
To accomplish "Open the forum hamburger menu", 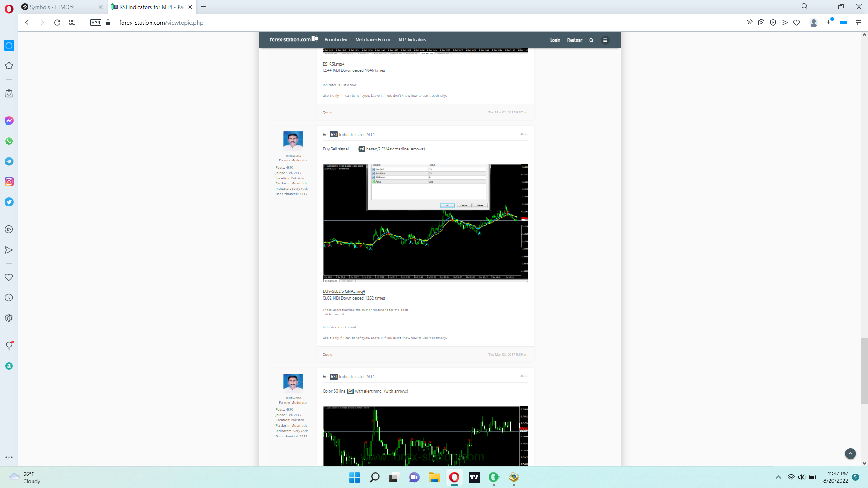I will pos(605,40).
